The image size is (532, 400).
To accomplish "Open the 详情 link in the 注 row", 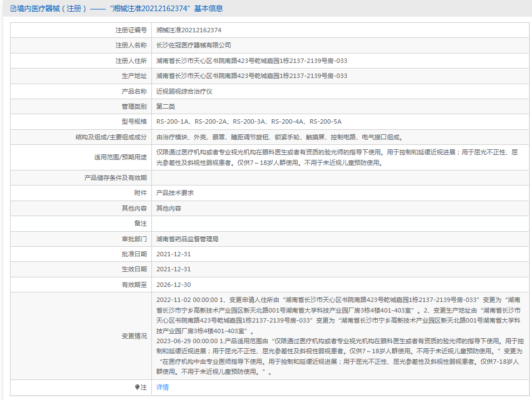I will [162, 387].
